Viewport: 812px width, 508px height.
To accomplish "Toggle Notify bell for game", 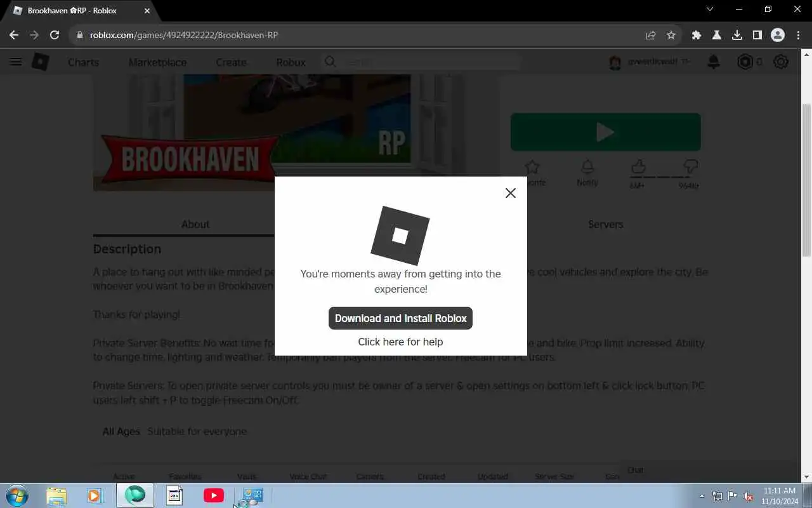I will (x=587, y=167).
